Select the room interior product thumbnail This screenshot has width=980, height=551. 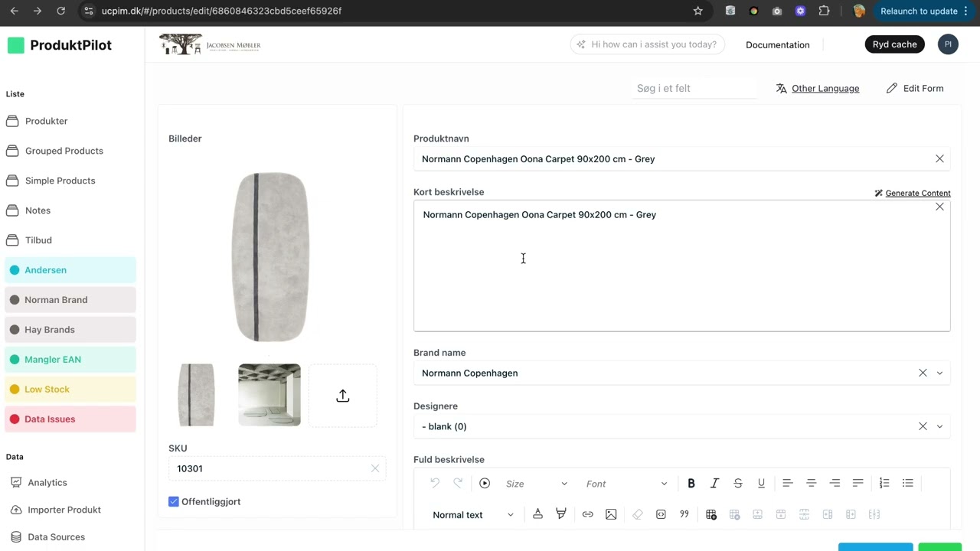coord(269,395)
